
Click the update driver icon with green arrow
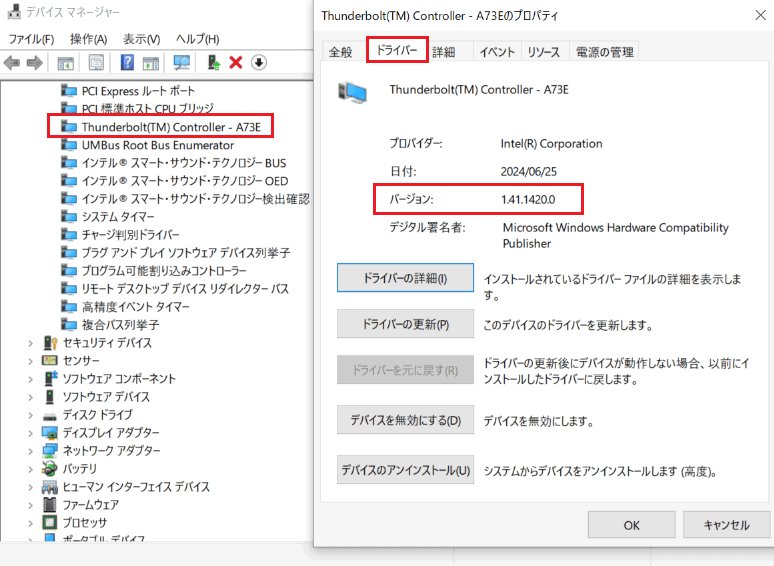pos(213,63)
